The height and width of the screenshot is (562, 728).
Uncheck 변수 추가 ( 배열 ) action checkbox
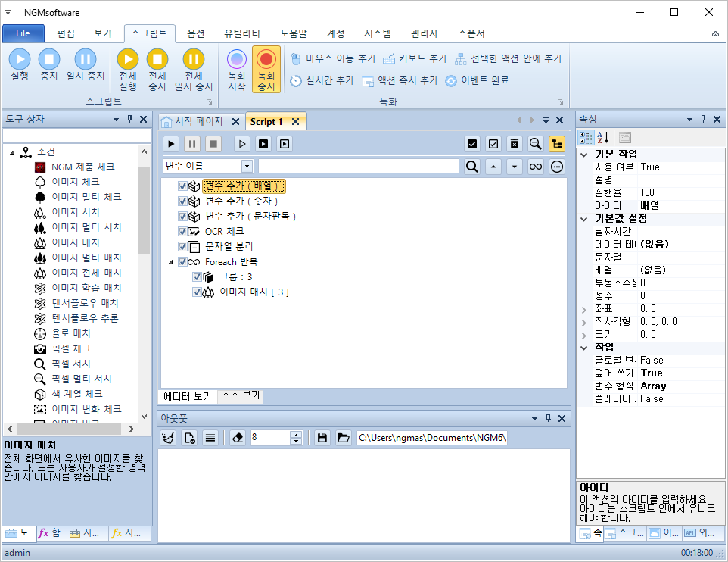182,186
